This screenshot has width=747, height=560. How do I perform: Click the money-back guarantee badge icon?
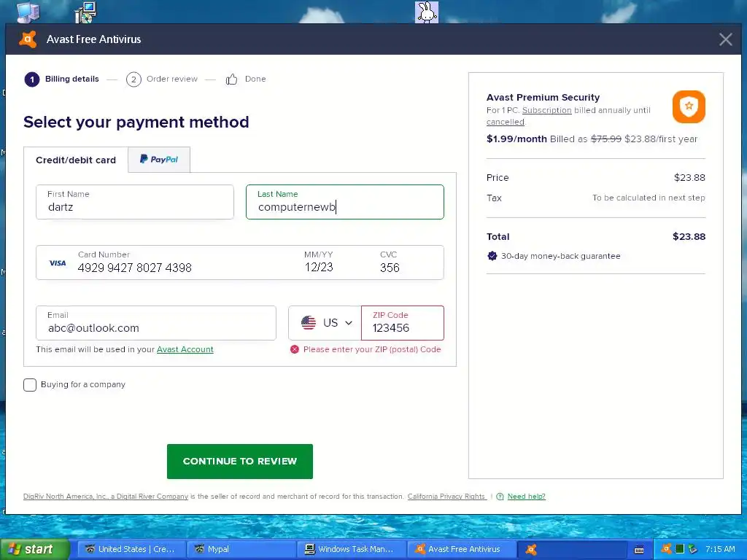pyautogui.click(x=492, y=256)
